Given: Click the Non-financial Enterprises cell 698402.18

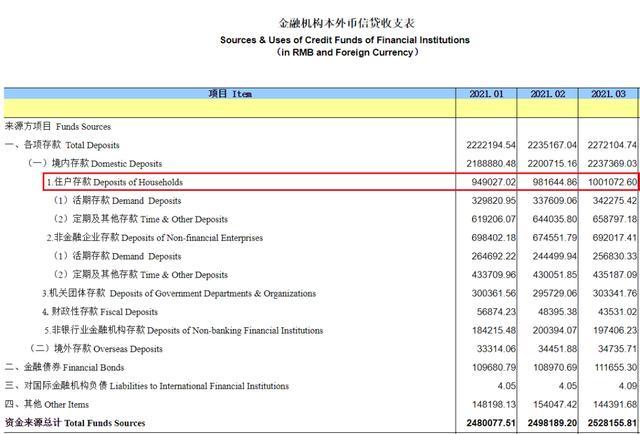Looking at the screenshot, I should pos(493,238).
